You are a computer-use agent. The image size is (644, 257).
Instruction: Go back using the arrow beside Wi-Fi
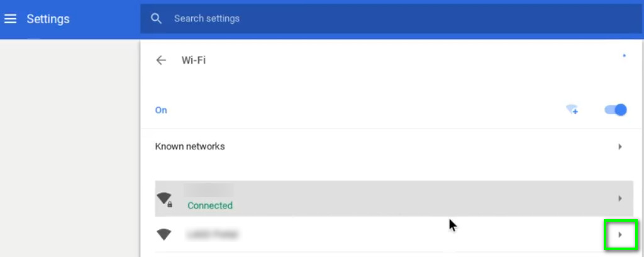161,60
